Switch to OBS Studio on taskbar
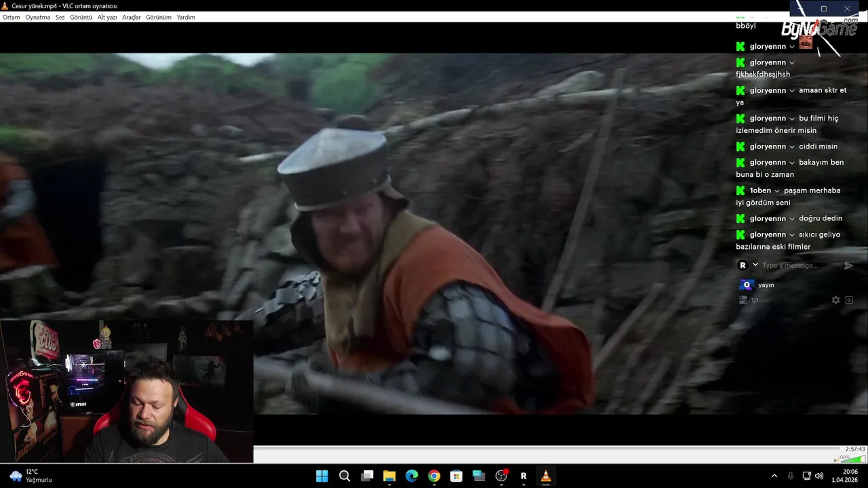The image size is (868, 488). pos(502,476)
